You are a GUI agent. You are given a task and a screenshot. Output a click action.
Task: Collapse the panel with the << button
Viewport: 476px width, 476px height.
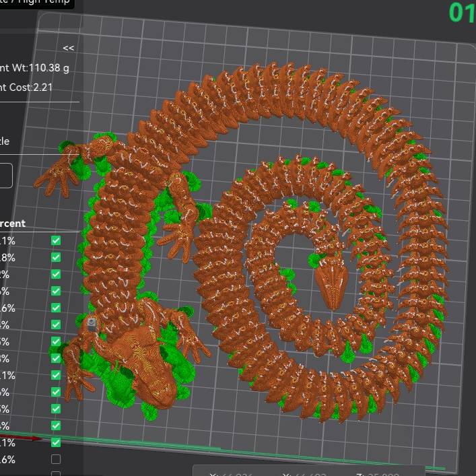(x=68, y=48)
